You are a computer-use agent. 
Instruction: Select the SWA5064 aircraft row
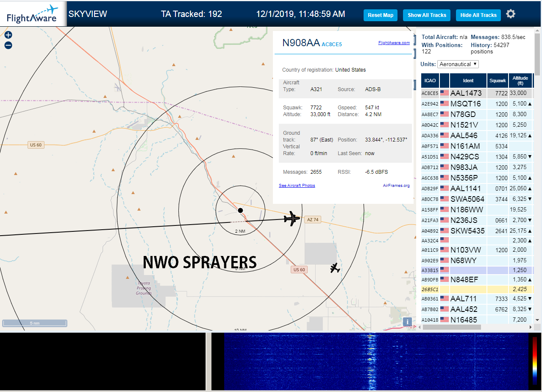[x=477, y=199]
